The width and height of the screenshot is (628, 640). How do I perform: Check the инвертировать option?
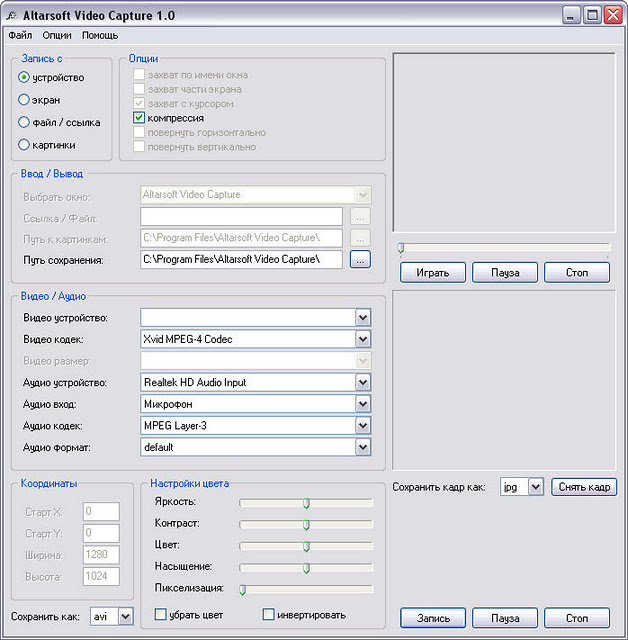(x=268, y=614)
